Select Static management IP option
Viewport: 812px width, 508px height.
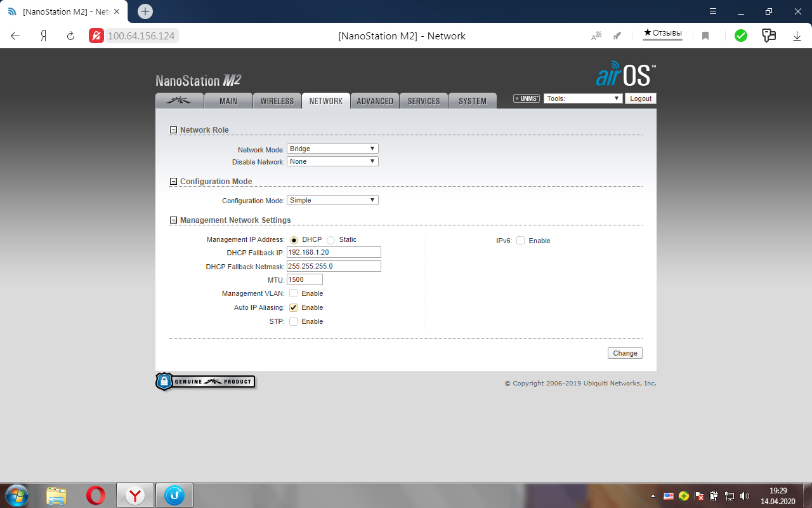[331, 240]
